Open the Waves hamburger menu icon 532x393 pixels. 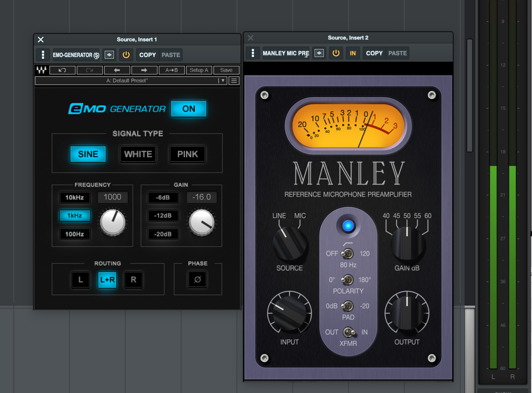[x=234, y=81]
